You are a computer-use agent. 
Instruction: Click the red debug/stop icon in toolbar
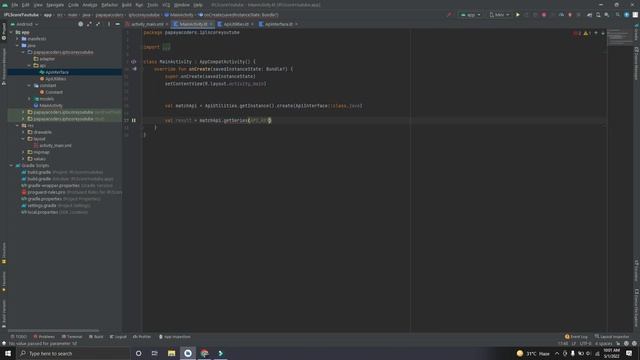tap(544, 15)
